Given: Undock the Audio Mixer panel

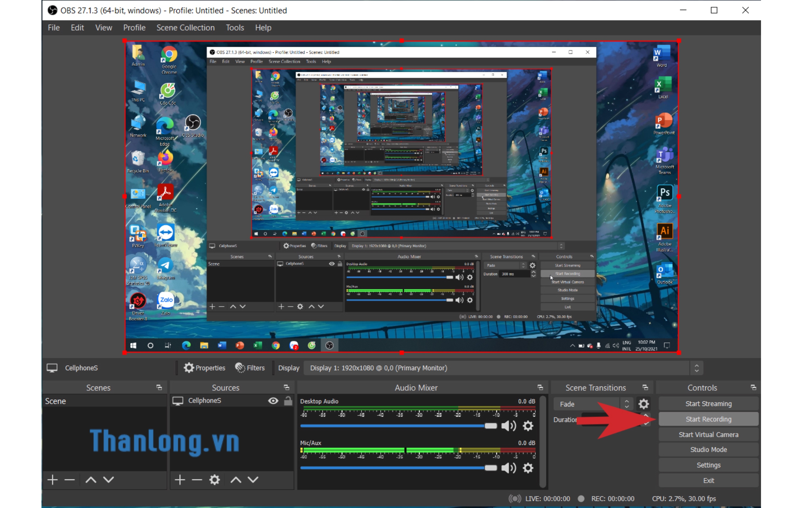Looking at the screenshot, I should tap(540, 388).
